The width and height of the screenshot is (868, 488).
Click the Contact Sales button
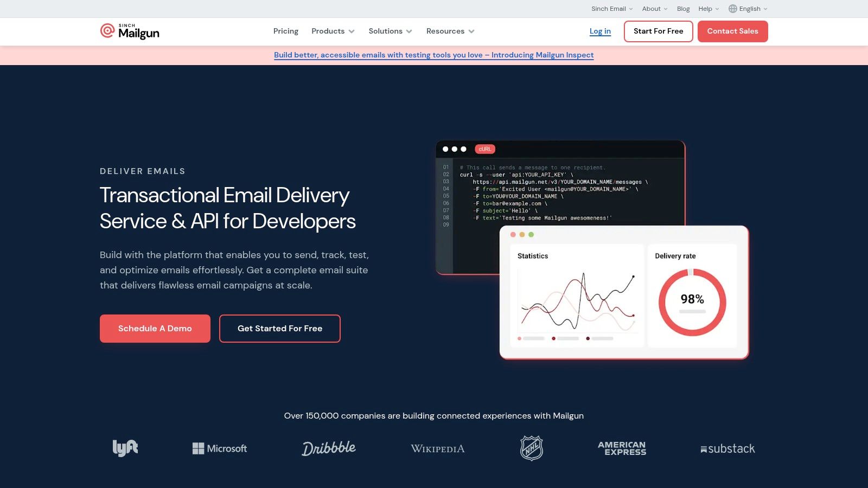(732, 31)
